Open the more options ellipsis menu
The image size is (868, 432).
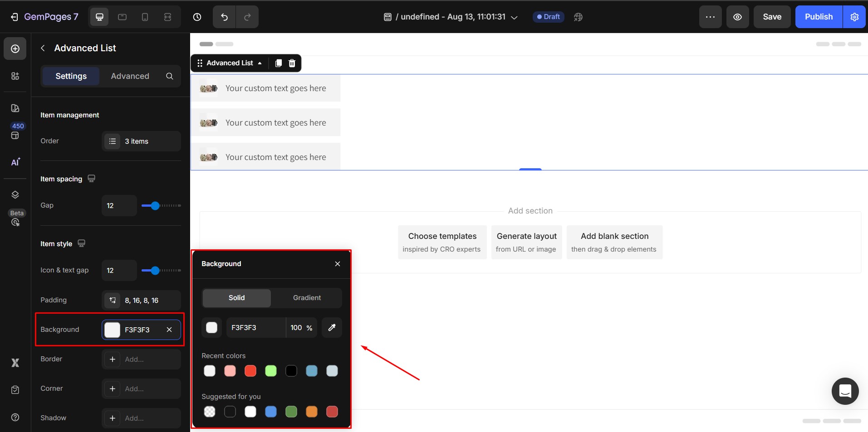click(x=710, y=17)
